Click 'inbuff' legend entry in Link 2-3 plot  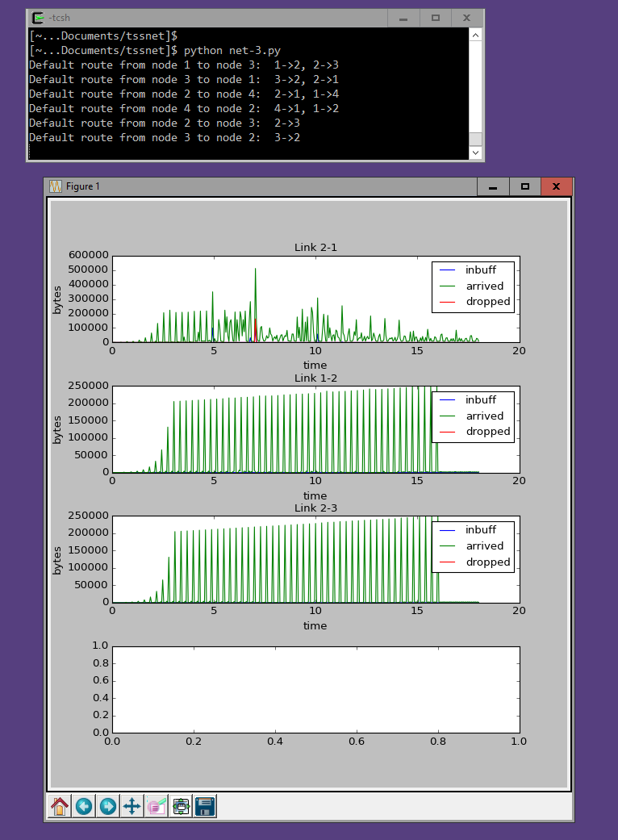point(480,530)
